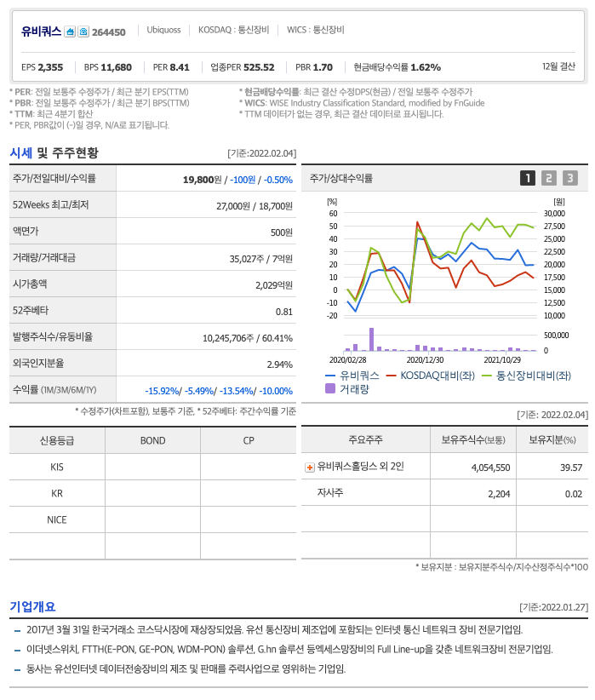Select the KIS rating row
Image resolution: width=595 pixels, height=700 pixels.
152,467
